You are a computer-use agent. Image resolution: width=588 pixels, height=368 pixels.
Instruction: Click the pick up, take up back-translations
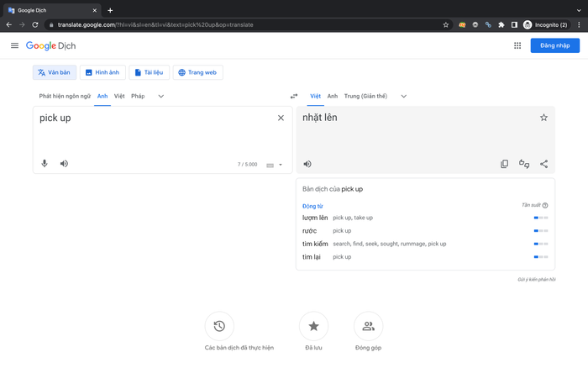353,218
